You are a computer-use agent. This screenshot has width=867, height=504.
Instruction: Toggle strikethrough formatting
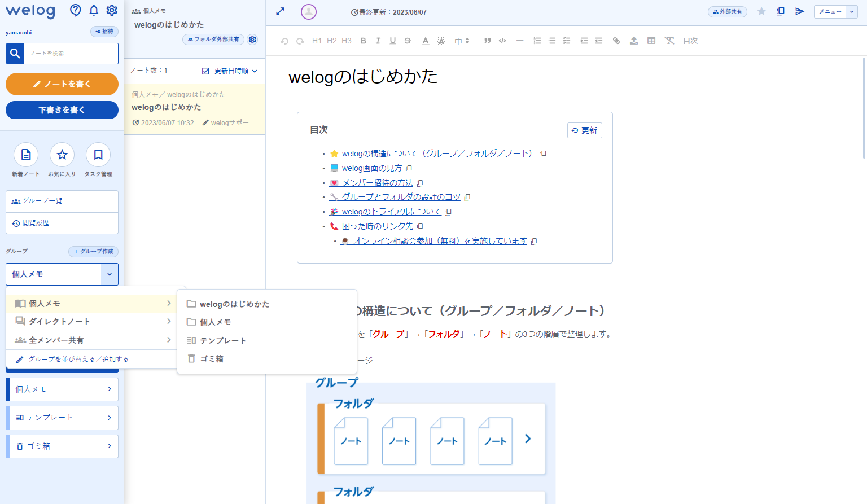coord(408,41)
